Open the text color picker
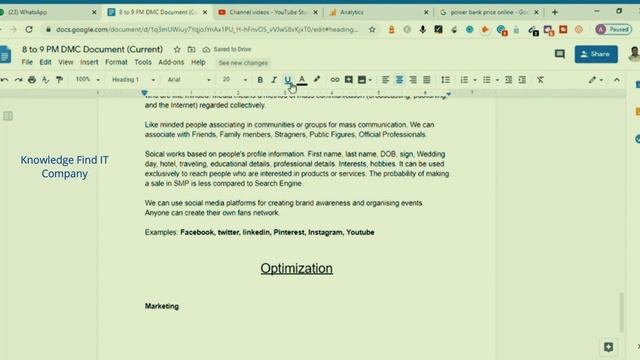The height and width of the screenshot is (360, 640). click(x=302, y=80)
